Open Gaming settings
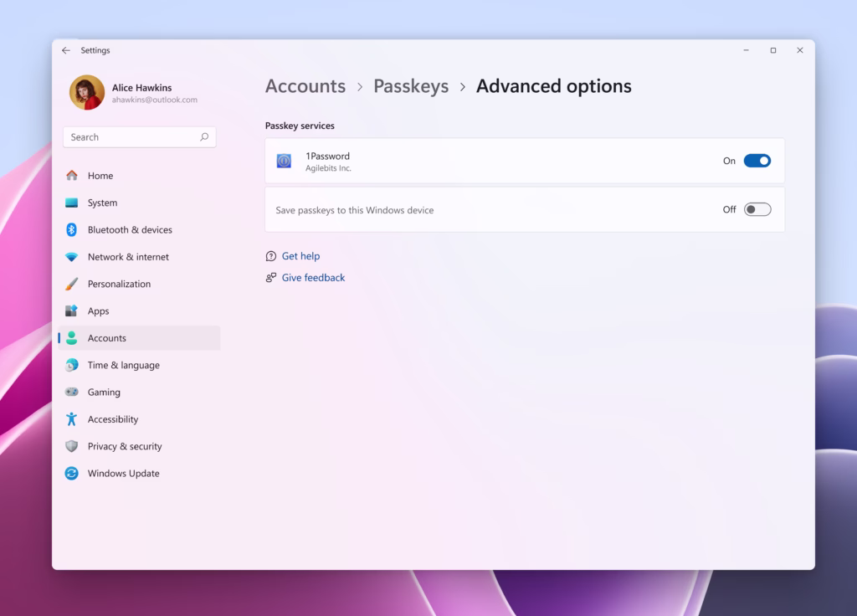This screenshot has height=616, width=857. click(x=73, y=392)
